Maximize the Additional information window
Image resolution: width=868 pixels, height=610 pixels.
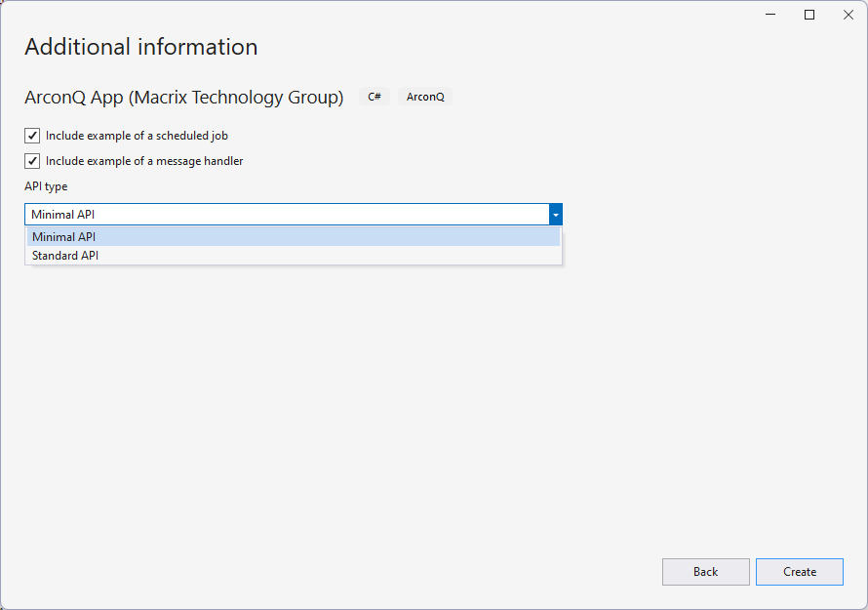pyautogui.click(x=809, y=15)
